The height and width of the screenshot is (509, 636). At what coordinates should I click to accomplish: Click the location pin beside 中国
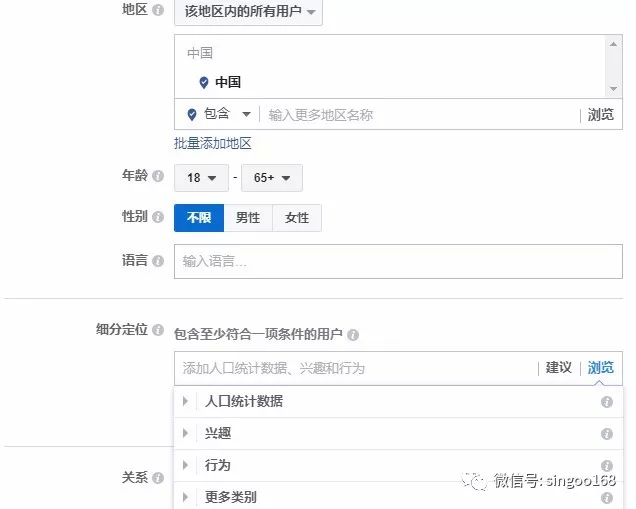coord(204,83)
